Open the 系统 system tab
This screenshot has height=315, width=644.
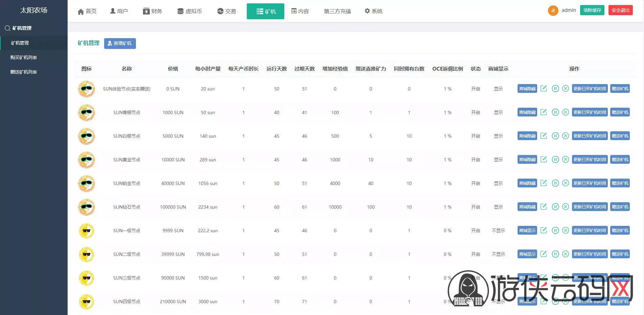[374, 11]
